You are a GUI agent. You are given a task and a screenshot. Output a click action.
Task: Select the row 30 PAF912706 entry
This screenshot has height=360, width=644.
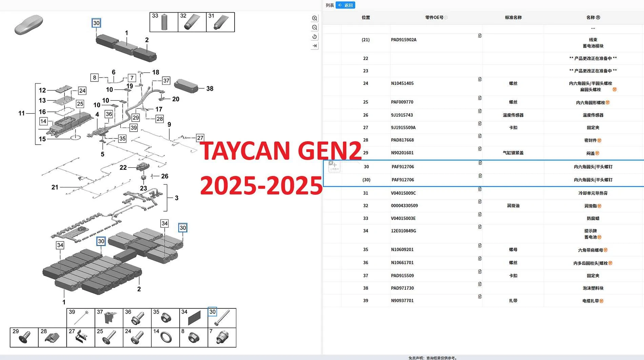point(483,167)
